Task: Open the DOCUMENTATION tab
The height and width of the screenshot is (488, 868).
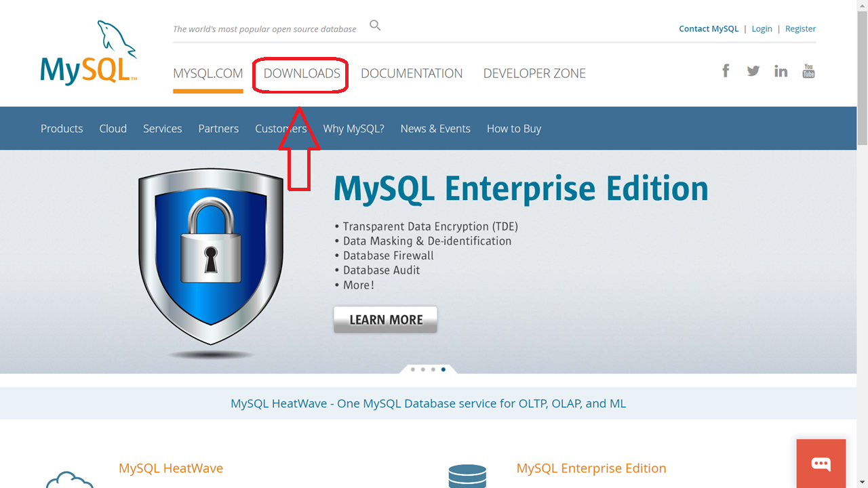Action: 412,73
